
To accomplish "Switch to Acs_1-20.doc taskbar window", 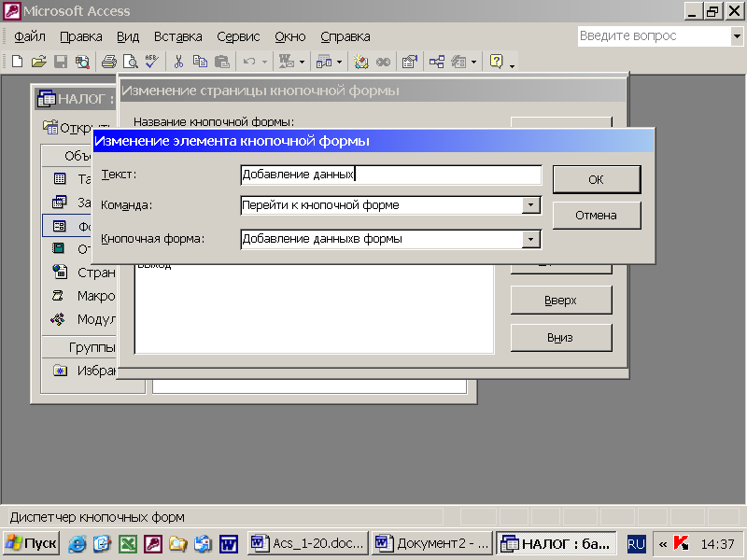I will 308,543.
